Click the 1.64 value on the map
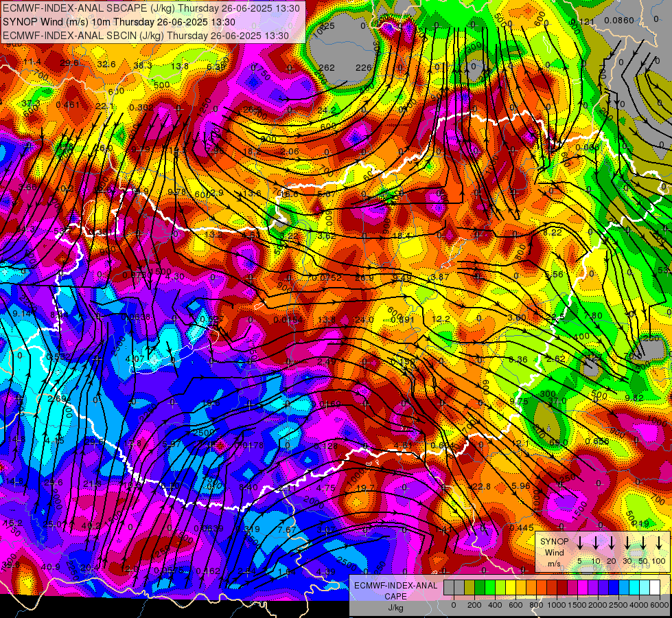This screenshot has height=618, width=672. [287, 572]
